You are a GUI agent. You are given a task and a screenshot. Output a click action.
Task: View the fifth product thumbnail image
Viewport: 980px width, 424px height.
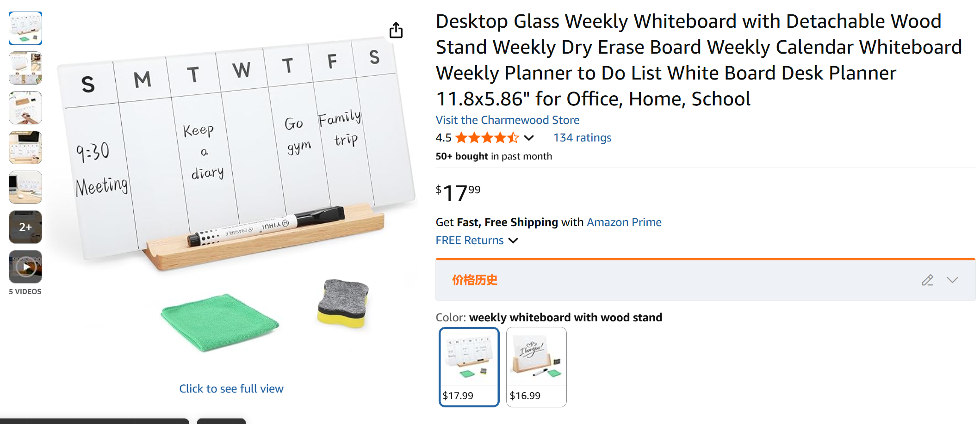pyautogui.click(x=25, y=187)
